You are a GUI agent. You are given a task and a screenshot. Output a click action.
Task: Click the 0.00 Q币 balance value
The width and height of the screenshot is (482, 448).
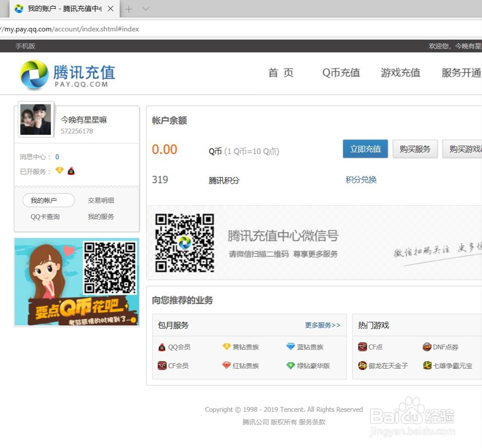164,150
